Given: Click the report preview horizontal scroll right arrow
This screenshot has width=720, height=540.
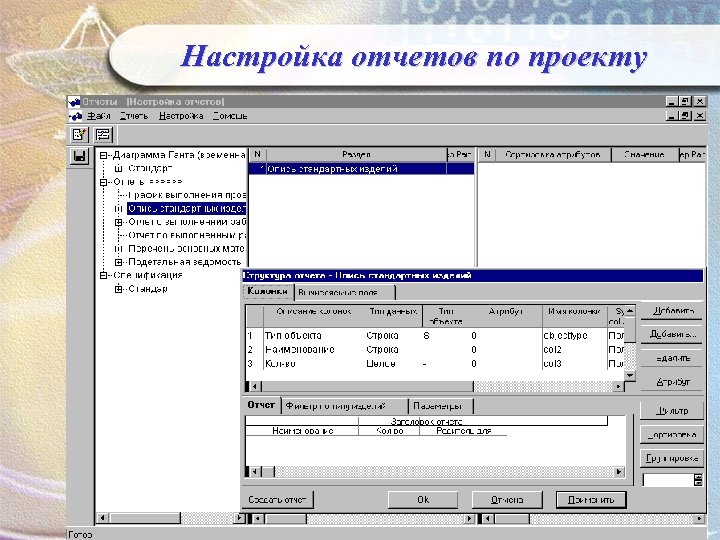Looking at the screenshot, I should (619, 472).
